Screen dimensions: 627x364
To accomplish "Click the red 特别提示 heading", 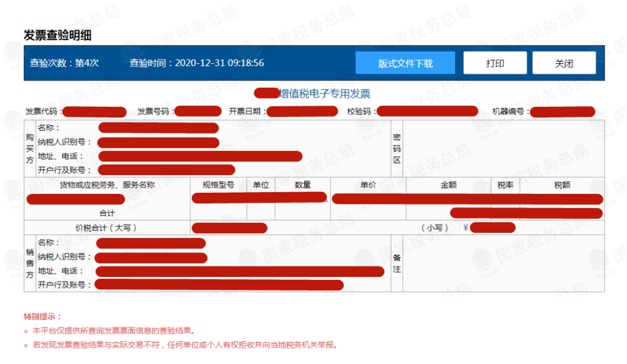I will [x=42, y=316].
